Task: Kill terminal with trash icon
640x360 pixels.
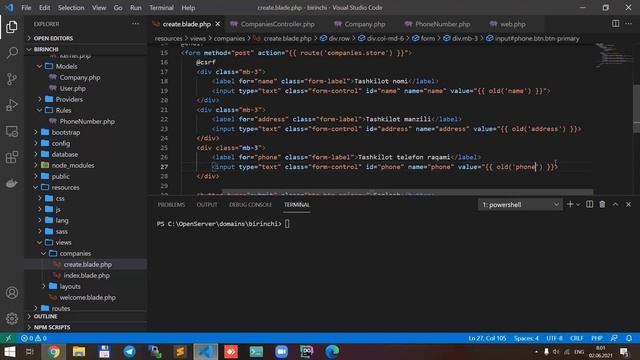Action: tap(602, 204)
